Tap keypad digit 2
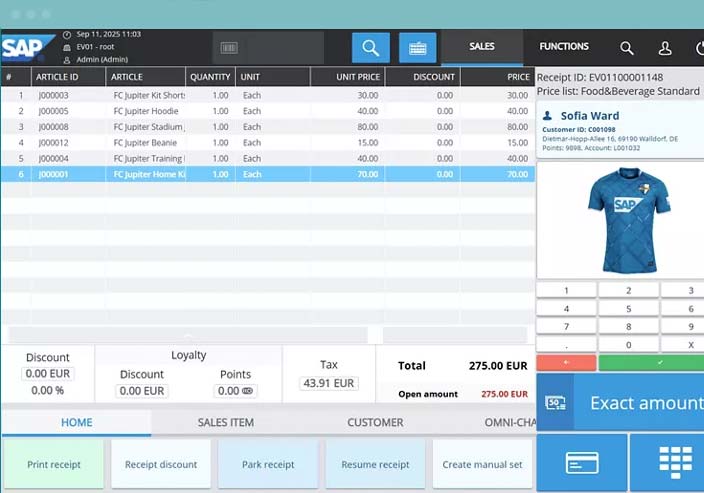Viewport: 704px width, 493px height. (x=629, y=291)
